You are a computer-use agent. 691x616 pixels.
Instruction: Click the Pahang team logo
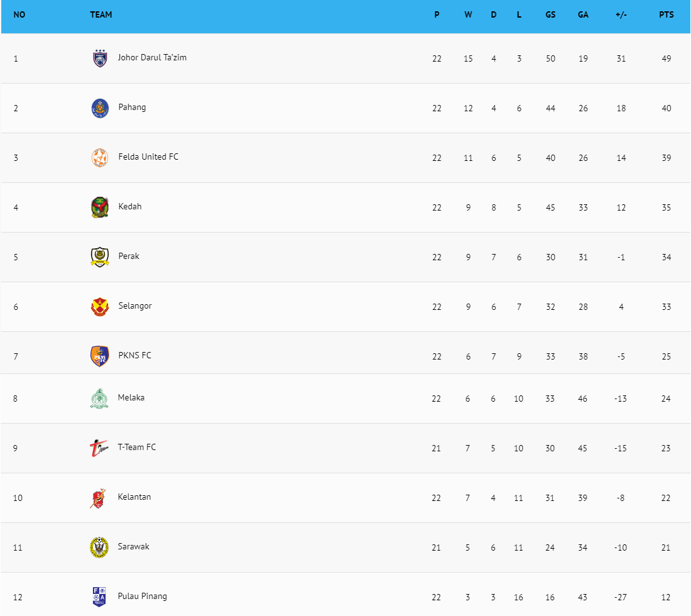(x=99, y=108)
